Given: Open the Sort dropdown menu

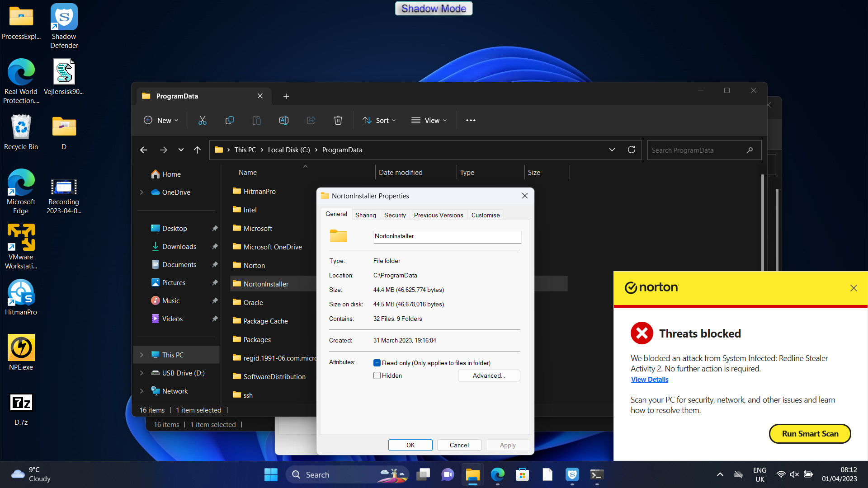Looking at the screenshot, I should pos(379,120).
